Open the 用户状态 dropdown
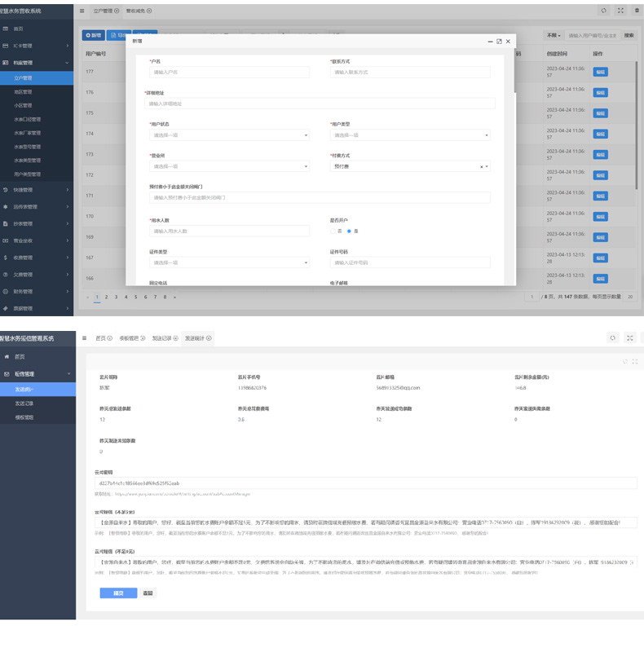Viewport: 644px width, 648px height. (x=229, y=135)
